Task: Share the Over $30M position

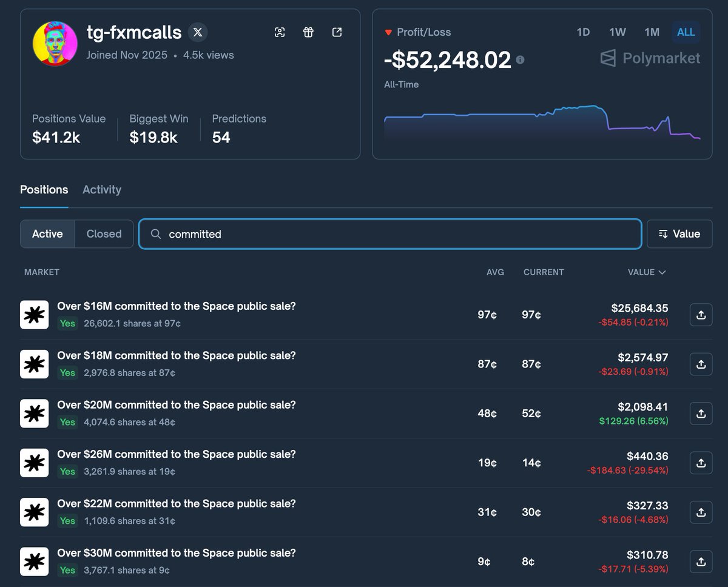Action: 701,562
